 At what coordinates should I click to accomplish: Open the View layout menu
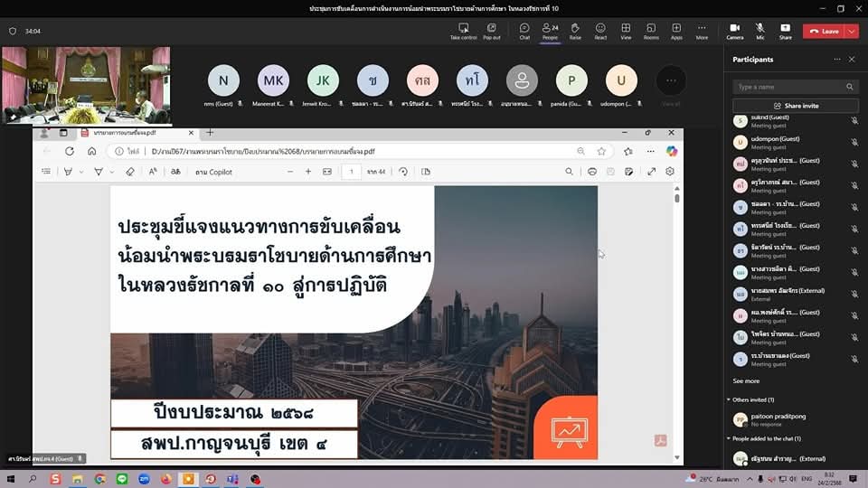pyautogui.click(x=626, y=31)
